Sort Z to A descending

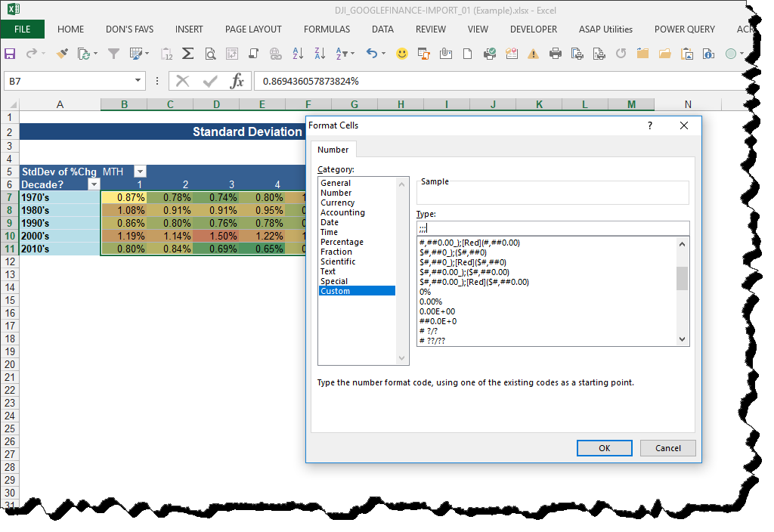point(320,54)
